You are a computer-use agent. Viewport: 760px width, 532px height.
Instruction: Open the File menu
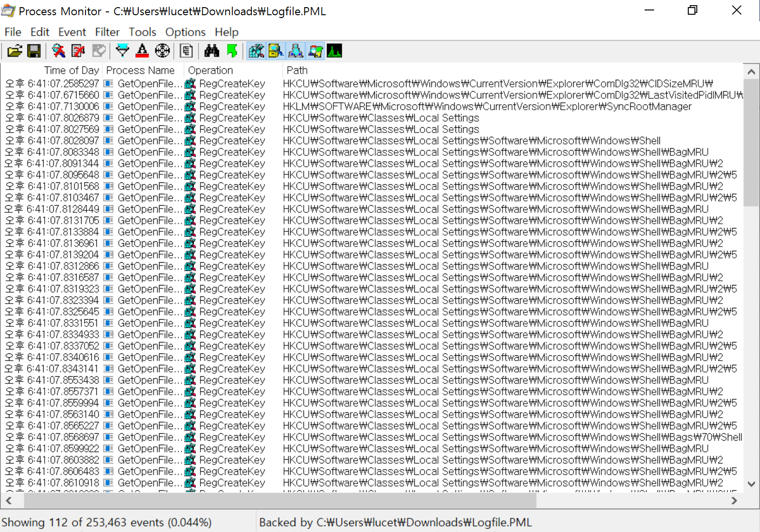[13, 32]
